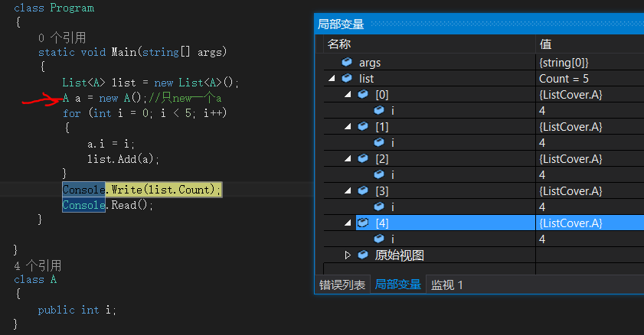Image resolution: width=644 pixels, height=335 pixels.
Task: Switch to the 监视 1 tab
Action: [447, 285]
